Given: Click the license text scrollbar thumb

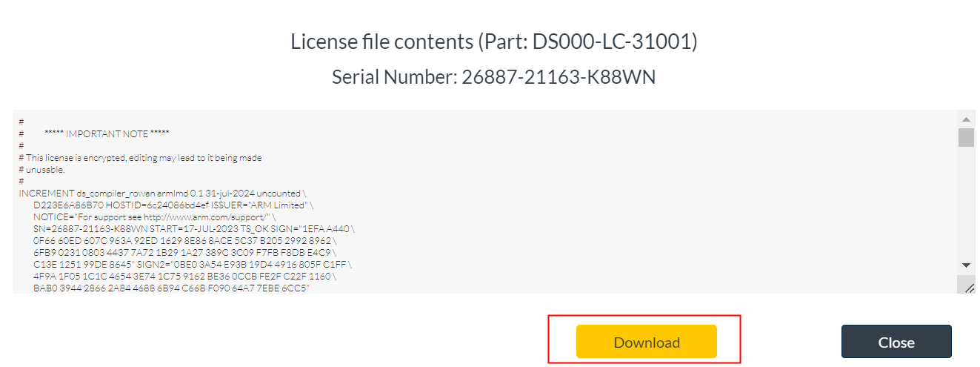Looking at the screenshot, I should coord(966,137).
